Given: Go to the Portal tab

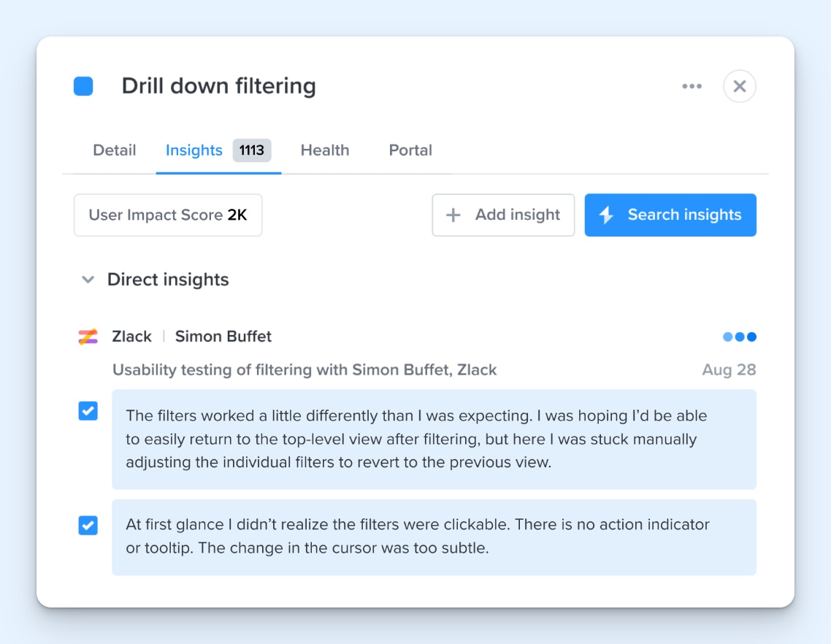Looking at the screenshot, I should tap(410, 150).
